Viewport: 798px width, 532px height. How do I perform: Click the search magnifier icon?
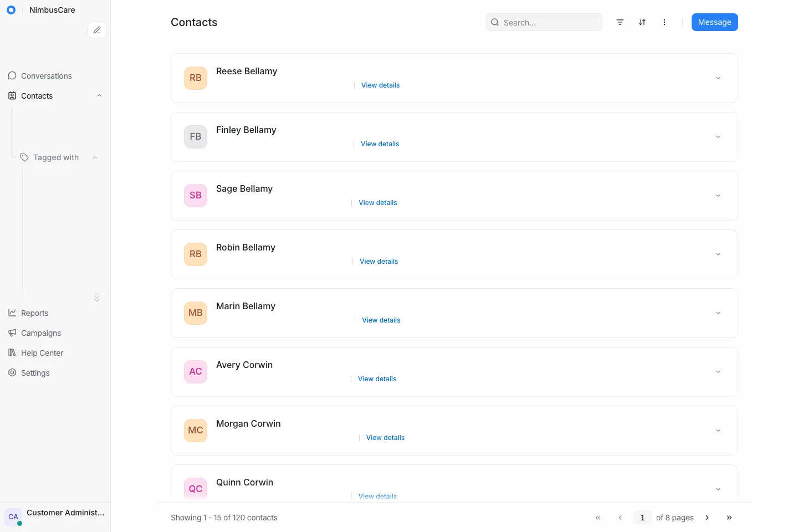(495, 22)
